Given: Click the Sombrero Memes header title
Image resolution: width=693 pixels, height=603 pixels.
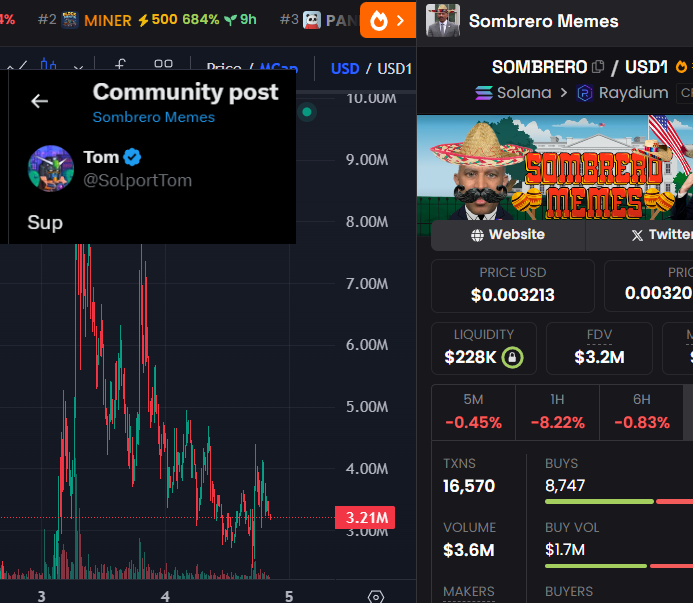Looking at the screenshot, I should [543, 21].
